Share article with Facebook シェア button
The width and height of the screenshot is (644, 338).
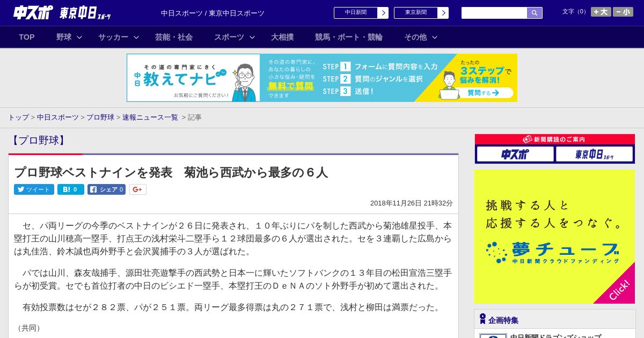coord(107,189)
